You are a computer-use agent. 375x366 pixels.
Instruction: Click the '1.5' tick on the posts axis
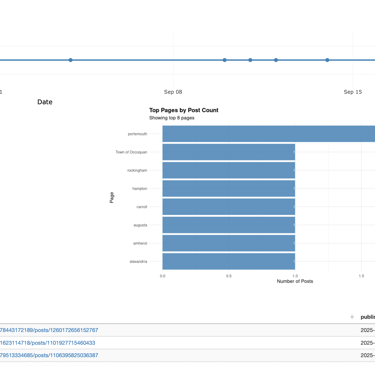[x=361, y=276]
